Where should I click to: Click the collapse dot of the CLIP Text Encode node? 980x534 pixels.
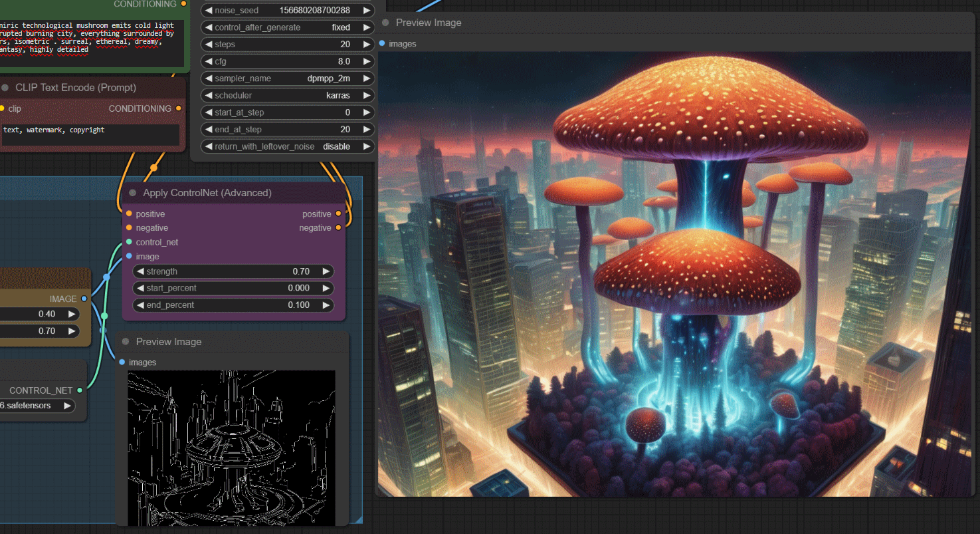tap(5, 88)
